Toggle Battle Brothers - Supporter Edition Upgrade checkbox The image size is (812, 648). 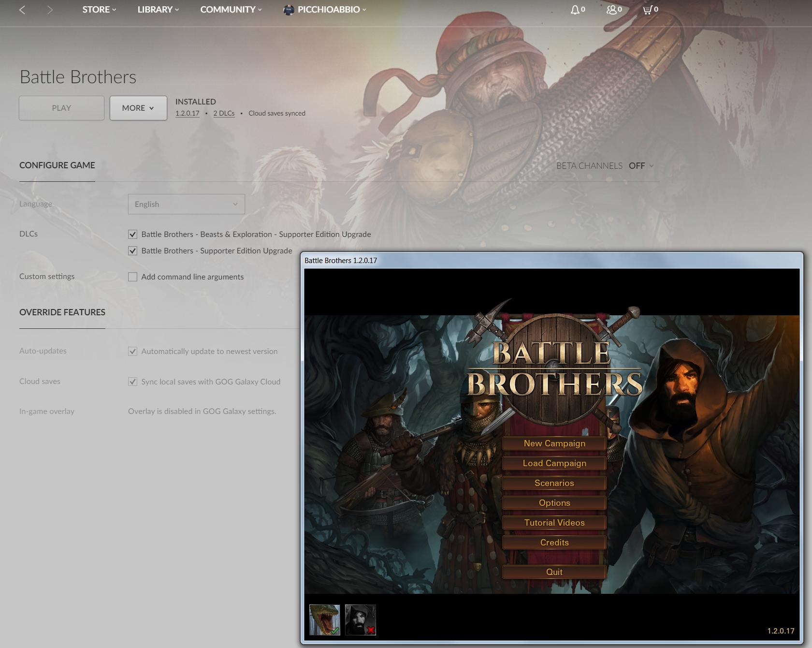pyautogui.click(x=132, y=251)
